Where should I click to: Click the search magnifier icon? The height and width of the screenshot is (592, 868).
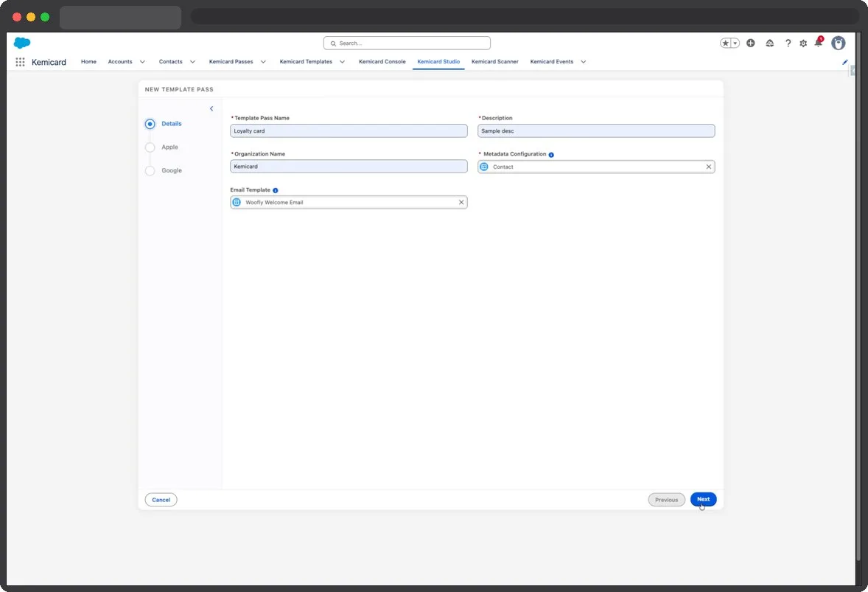pos(333,43)
